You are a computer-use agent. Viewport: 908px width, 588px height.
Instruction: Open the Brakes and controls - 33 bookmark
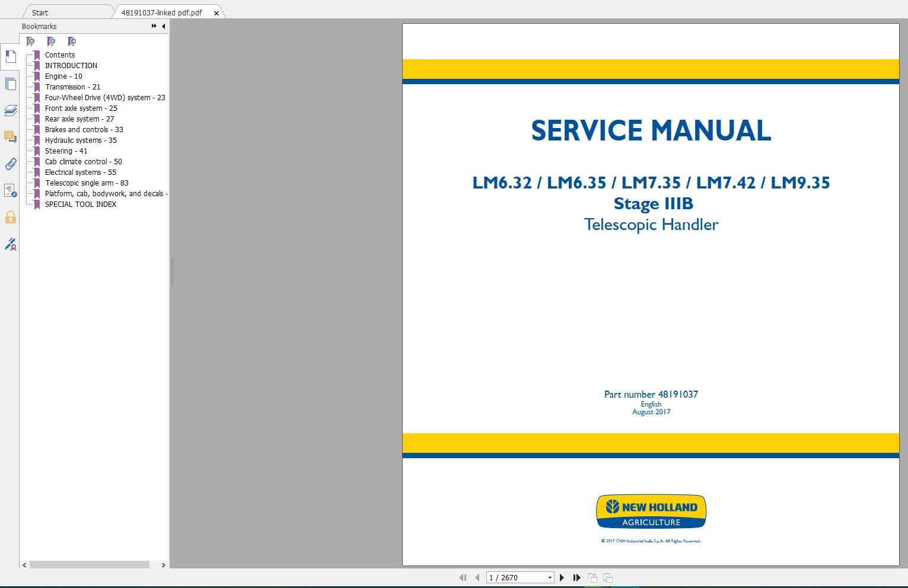click(x=84, y=130)
